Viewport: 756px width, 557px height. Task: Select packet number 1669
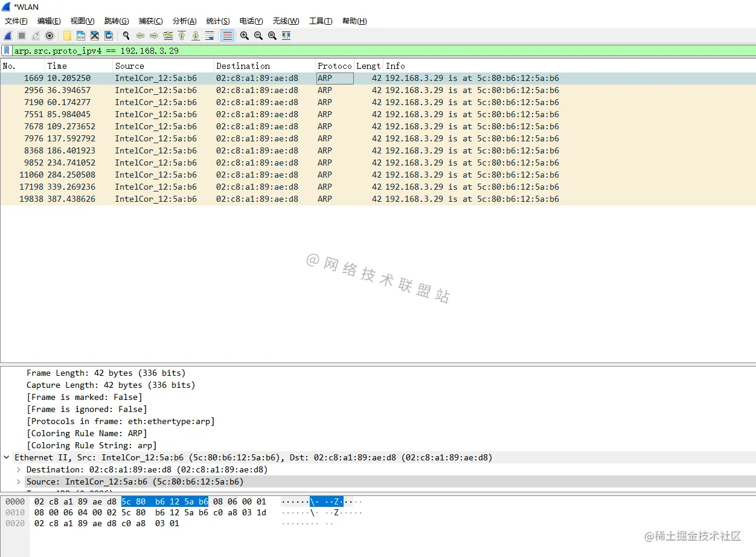click(378, 78)
